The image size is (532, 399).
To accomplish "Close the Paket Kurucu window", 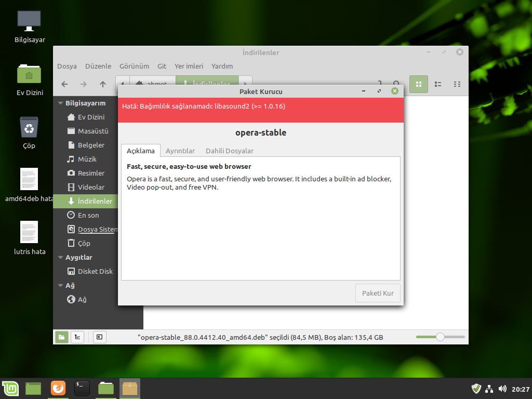I will [395, 91].
